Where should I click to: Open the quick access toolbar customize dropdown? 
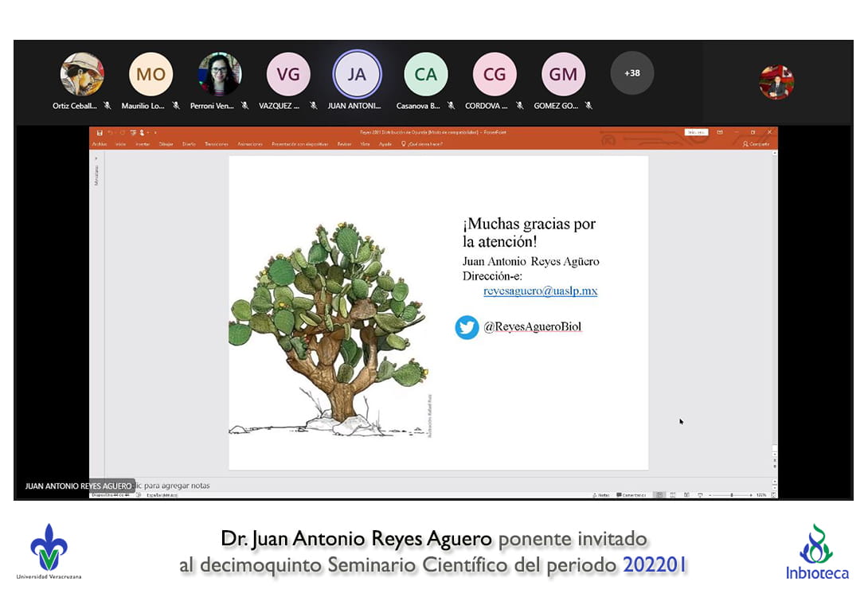[x=155, y=132]
